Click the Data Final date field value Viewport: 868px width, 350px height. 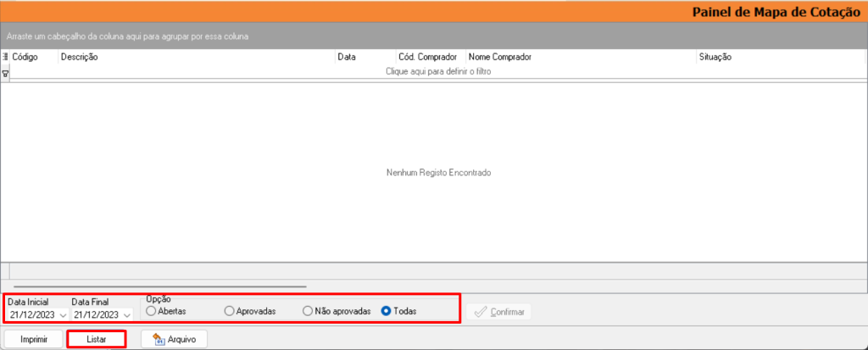pyautogui.click(x=97, y=315)
